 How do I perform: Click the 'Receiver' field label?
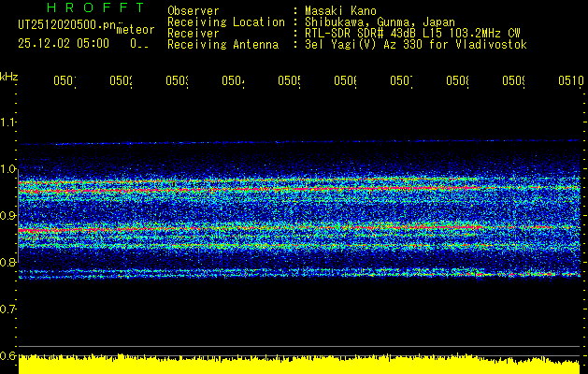click(194, 34)
